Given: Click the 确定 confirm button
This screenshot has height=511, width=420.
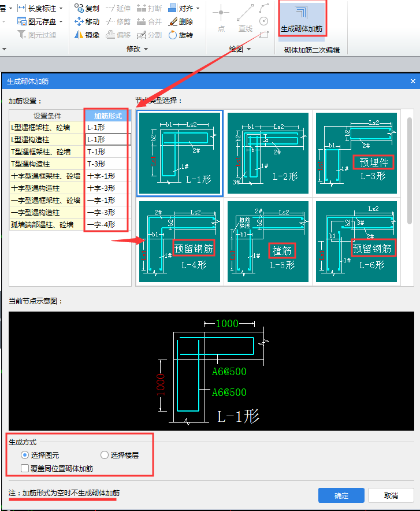Looking at the screenshot, I should click(341, 495).
